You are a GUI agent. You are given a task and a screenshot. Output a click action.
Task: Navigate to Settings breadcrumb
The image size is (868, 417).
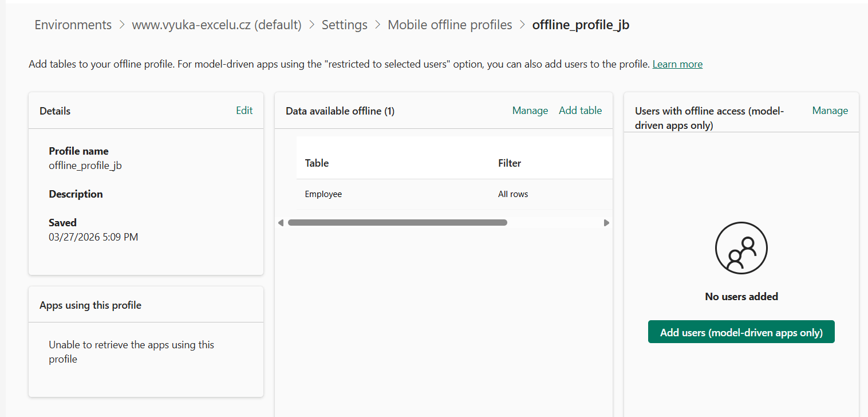[x=344, y=25]
